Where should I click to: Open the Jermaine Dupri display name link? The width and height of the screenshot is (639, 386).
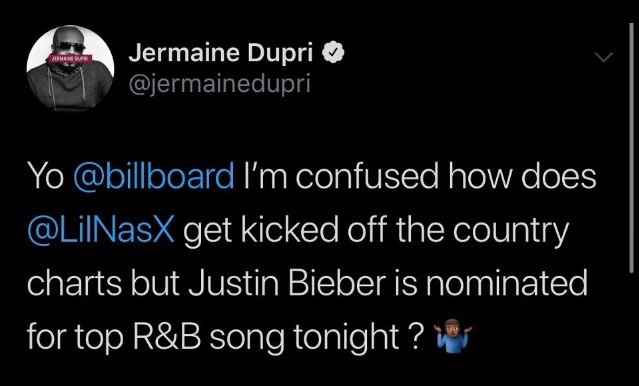click(221, 53)
